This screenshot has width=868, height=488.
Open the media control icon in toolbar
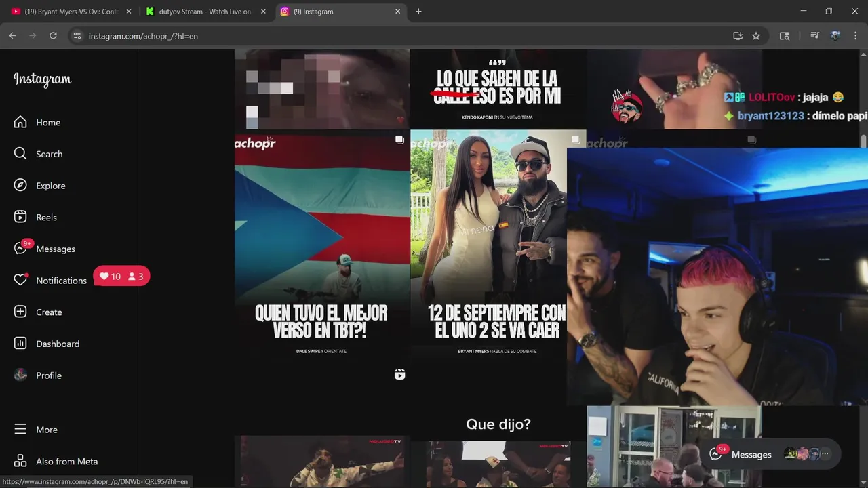tap(815, 36)
